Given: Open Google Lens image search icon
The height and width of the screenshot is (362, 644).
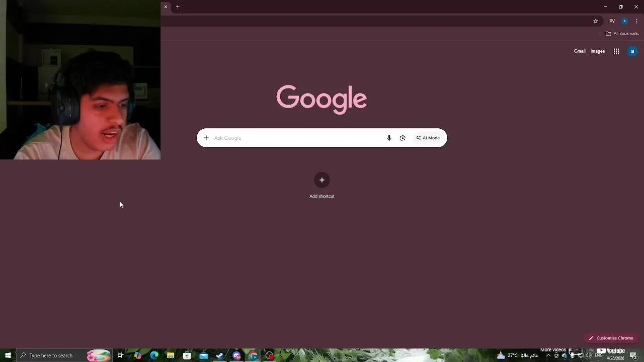Looking at the screenshot, I should 403,138.
